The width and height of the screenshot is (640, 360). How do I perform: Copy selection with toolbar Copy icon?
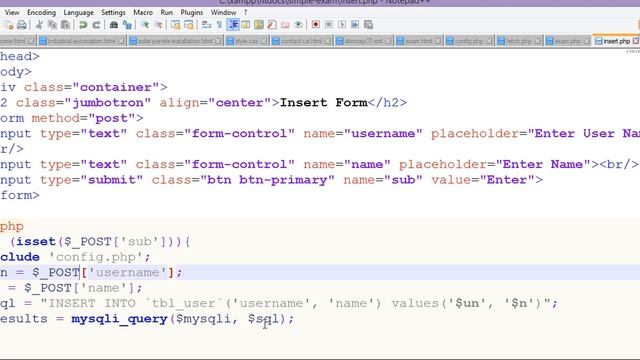52,25
